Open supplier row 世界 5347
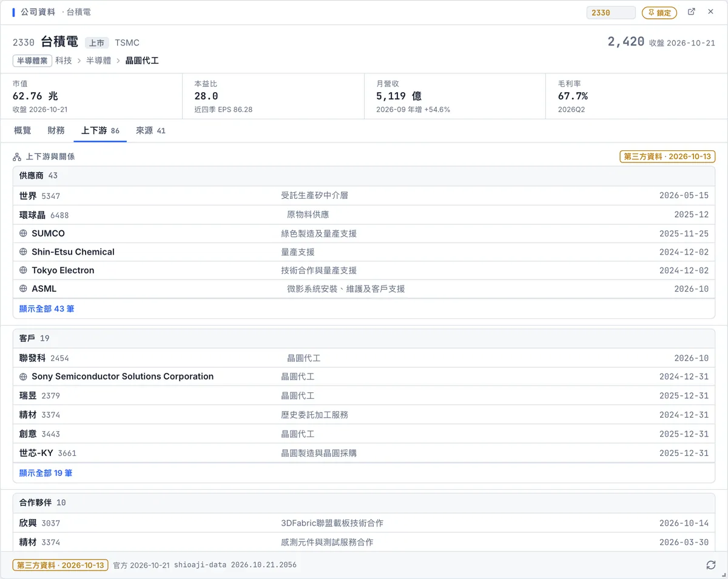 (x=364, y=196)
